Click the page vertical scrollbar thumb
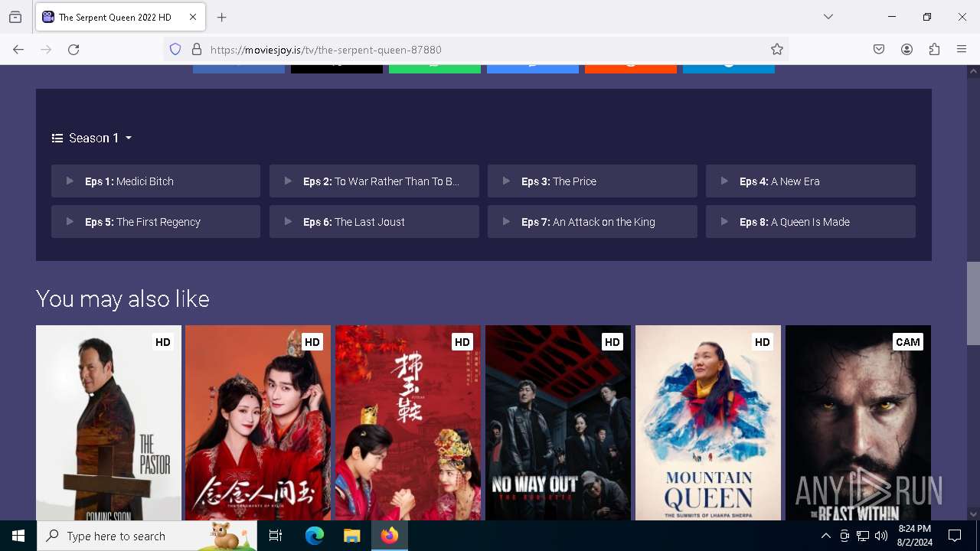 click(x=973, y=303)
